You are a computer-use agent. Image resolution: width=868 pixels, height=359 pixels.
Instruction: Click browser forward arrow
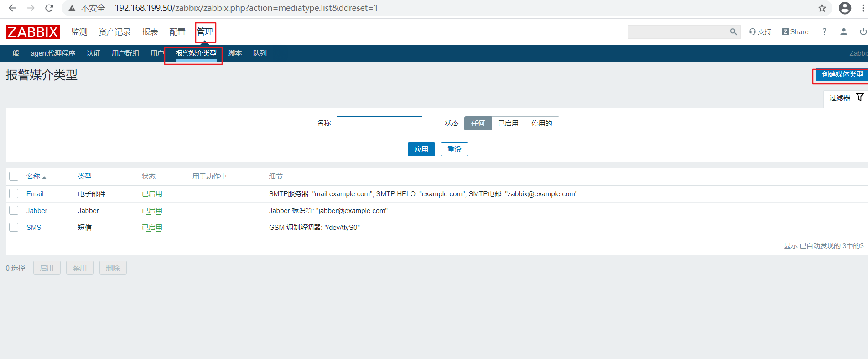(31, 8)
